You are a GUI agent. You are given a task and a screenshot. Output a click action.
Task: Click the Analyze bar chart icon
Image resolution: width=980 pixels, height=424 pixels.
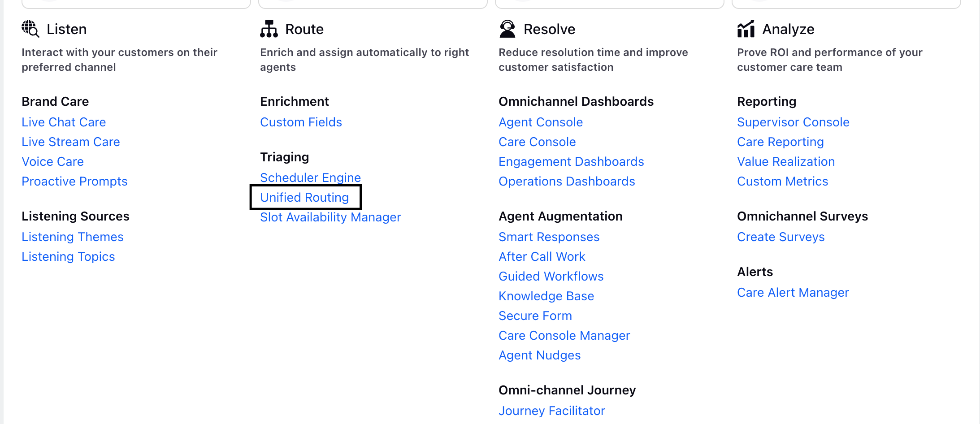pyautogui.click(x=746, y=29)
